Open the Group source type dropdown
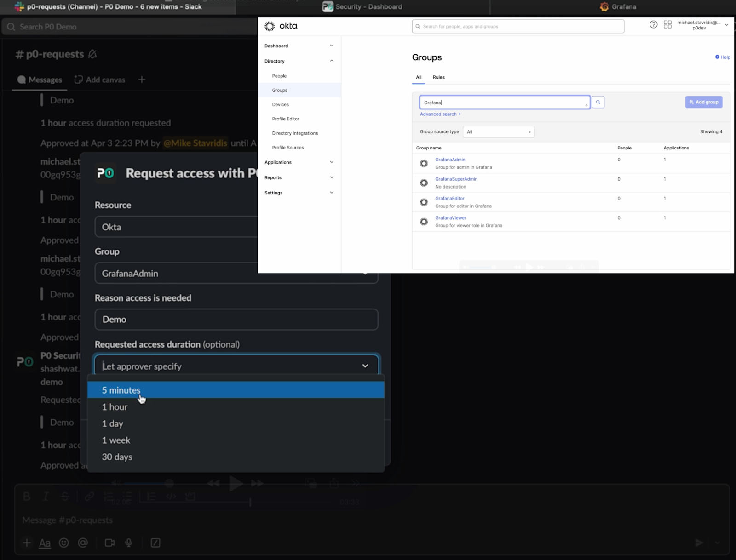 498,132
